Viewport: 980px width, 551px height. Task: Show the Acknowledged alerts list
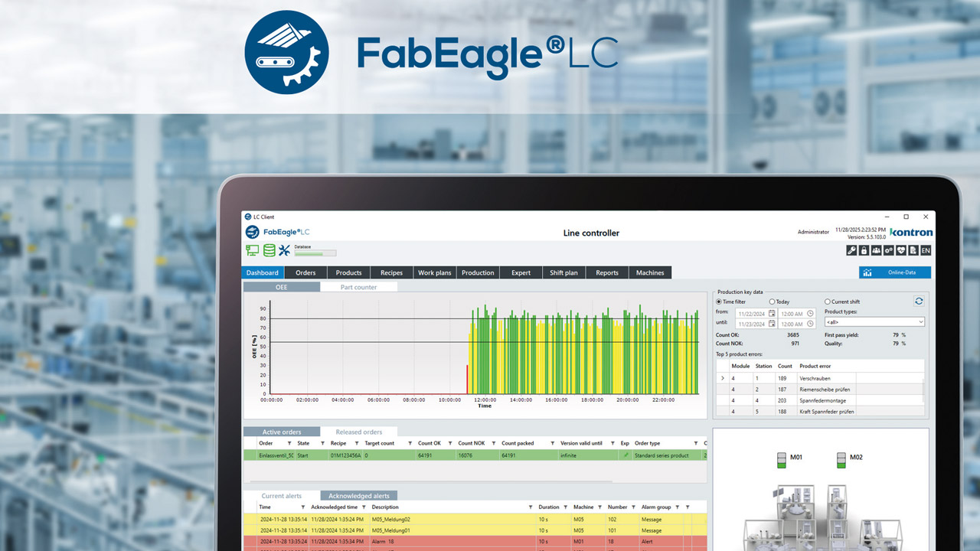tap(358, 495)
